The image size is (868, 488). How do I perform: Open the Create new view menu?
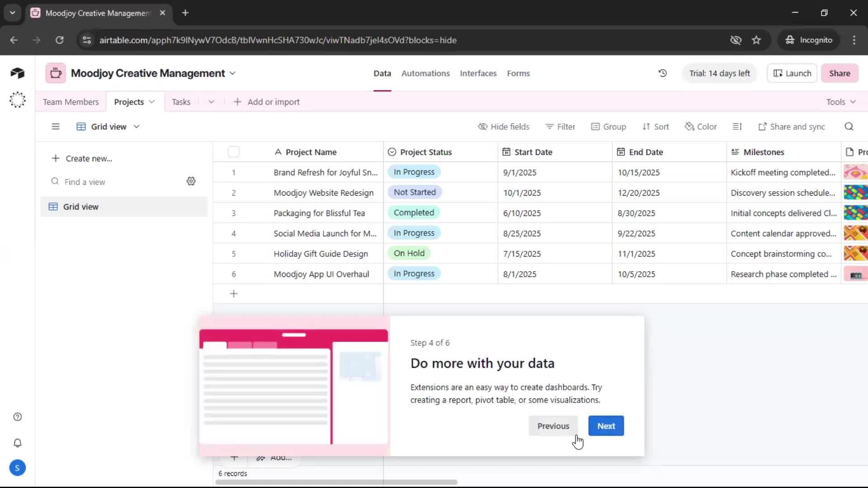point(82,159)
